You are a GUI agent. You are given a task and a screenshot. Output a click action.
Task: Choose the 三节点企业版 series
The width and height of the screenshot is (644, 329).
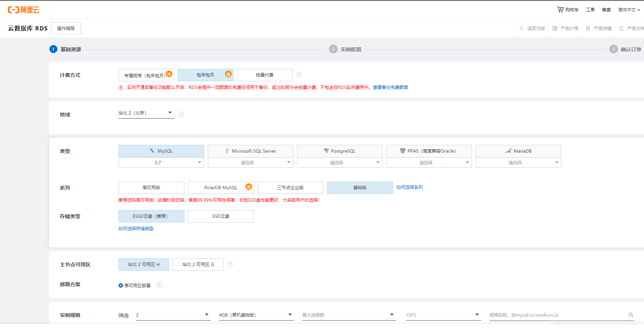pyautogui.click(x=291, y=188)
